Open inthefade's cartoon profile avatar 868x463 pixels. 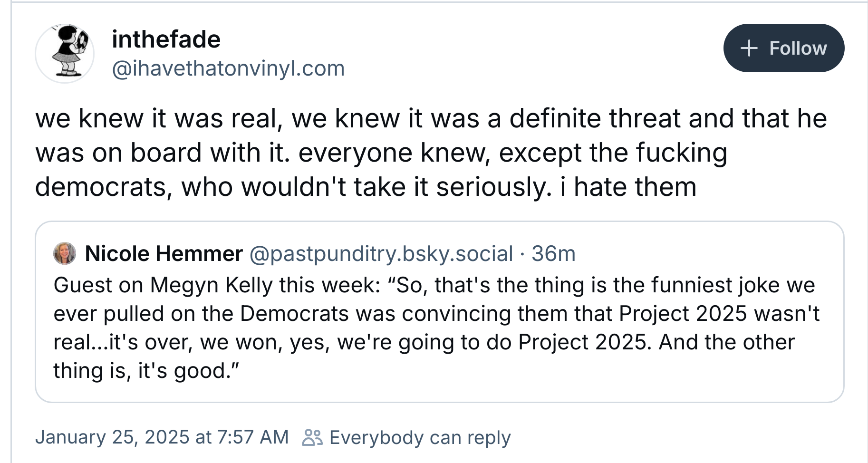(65, 54)
